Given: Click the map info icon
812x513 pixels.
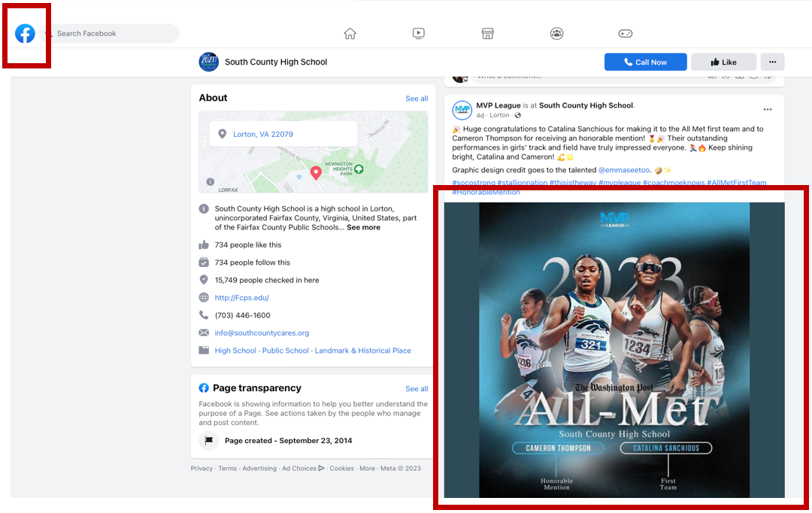Looking at the screenshot, I should [x=211, y=182].
